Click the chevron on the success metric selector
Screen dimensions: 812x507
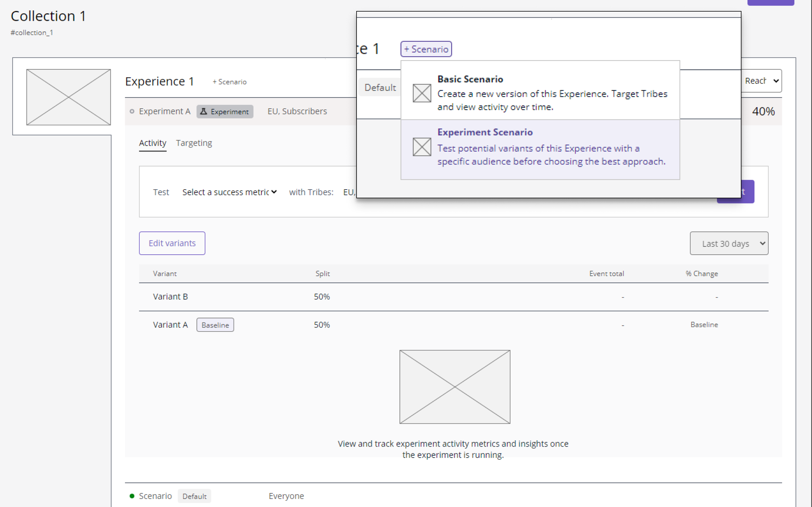(274, 192)
